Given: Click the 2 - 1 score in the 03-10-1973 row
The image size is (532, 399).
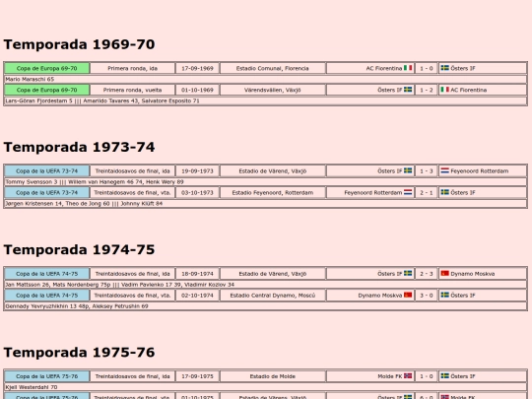Looking at the screenshot, I should 427,193.
